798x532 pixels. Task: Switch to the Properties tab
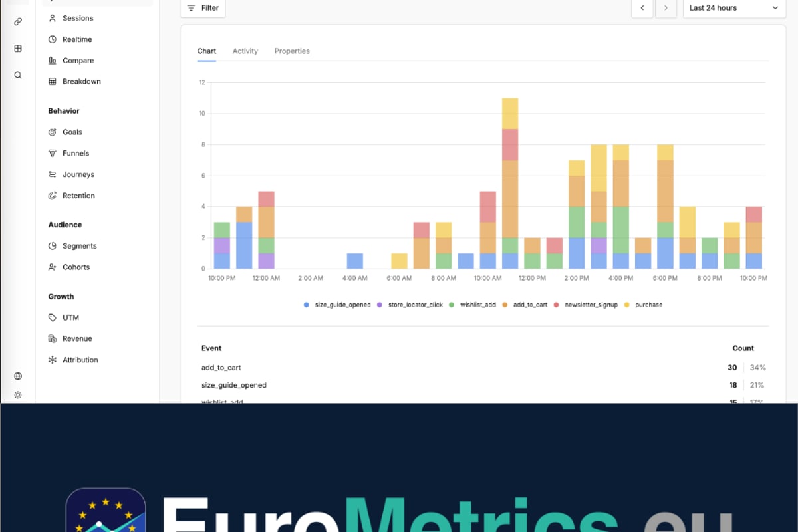(x=292, y=51)
